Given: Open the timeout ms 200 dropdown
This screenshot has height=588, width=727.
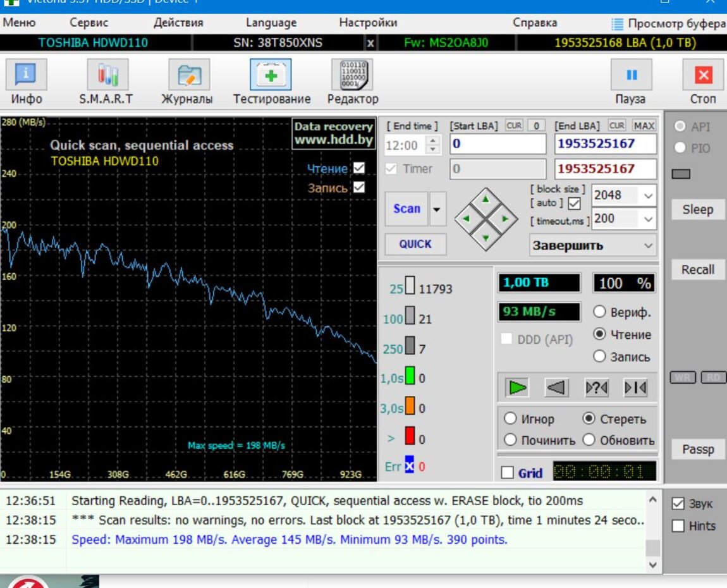Looking at the screenshot, I should 648,219.
